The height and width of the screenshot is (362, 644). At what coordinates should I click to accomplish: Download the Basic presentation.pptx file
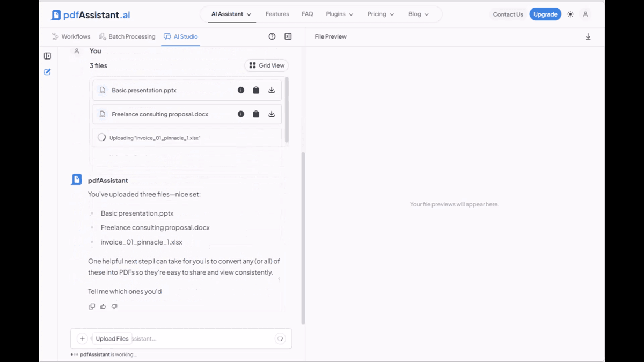tap(272, 90)
